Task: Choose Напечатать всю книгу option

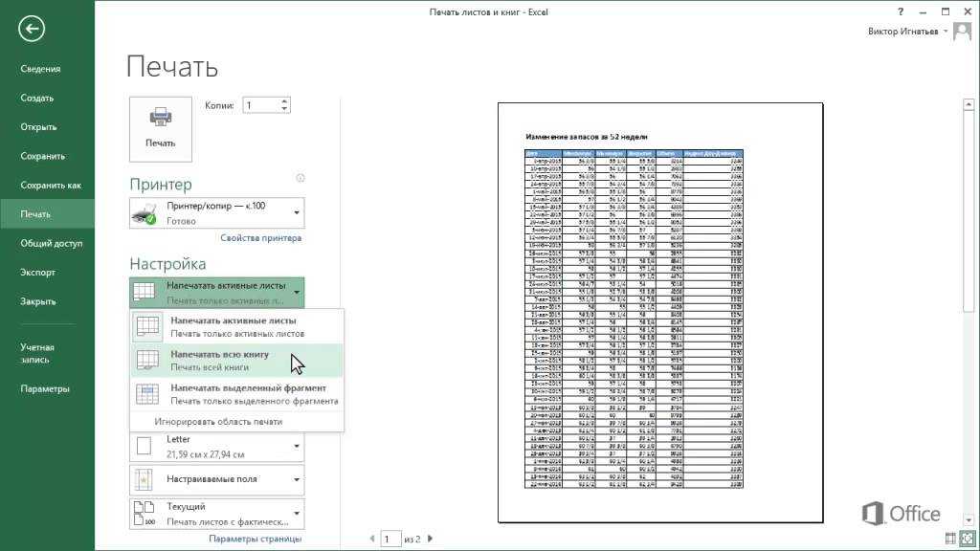Action: tap(237, 361)
